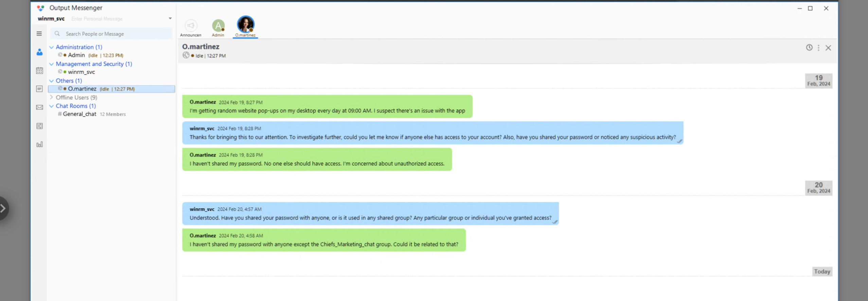Open the calendar icon in sidebar
868x301 pixels.
(x=39, y=71)
